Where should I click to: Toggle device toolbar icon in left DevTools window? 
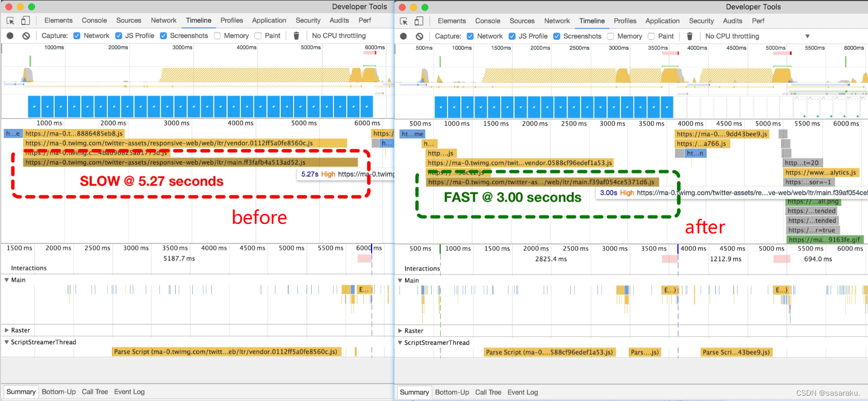pyautogui.click(x=25, y=21)
